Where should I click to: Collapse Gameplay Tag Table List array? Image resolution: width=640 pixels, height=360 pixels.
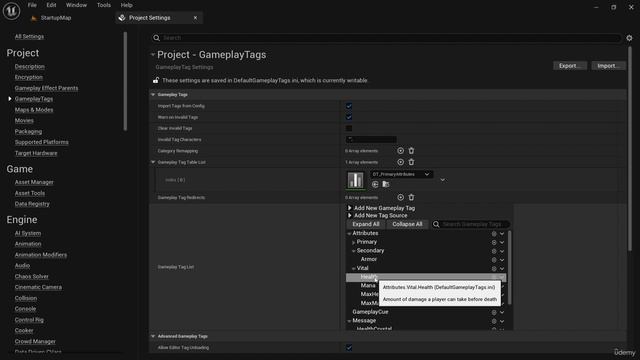pos(153,162)
